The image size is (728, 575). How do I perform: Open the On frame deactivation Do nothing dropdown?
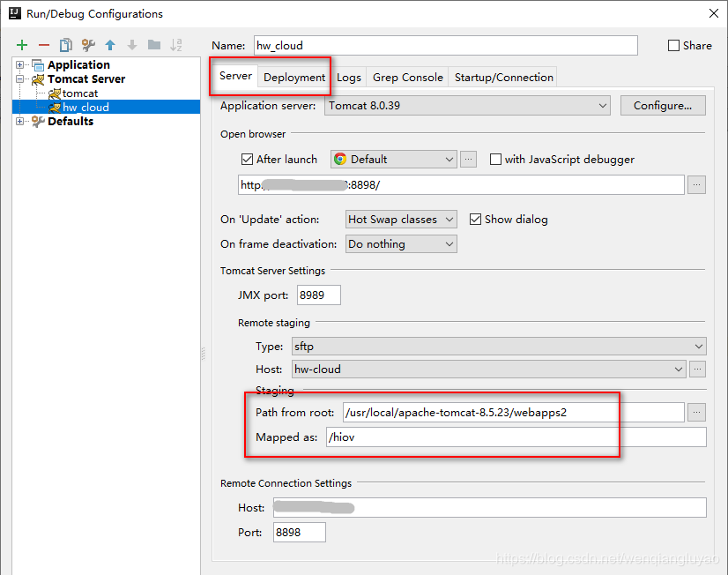pos(401,243)
